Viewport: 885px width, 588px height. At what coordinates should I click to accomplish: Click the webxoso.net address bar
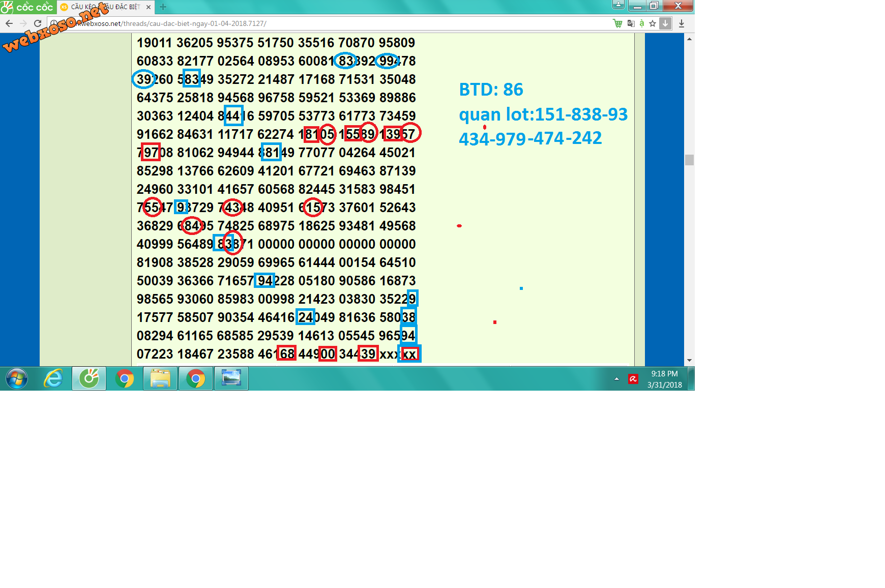click(x=331, y=23)
